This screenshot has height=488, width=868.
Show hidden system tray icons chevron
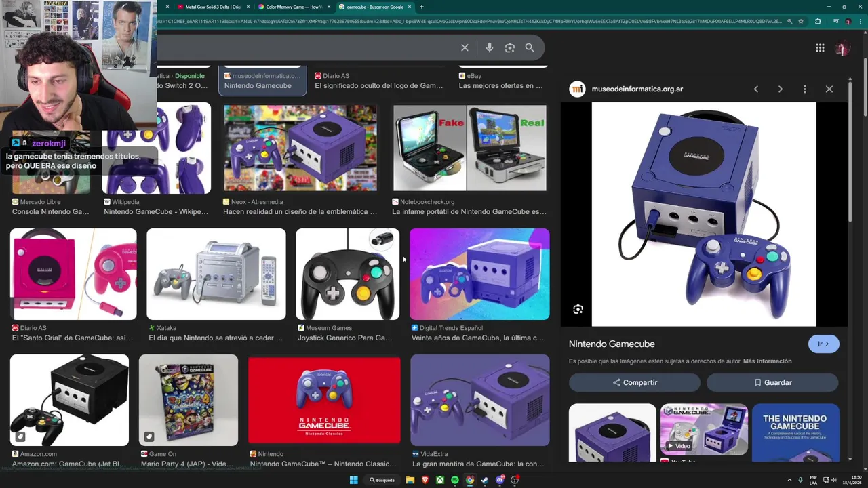(x=789, y=480)
